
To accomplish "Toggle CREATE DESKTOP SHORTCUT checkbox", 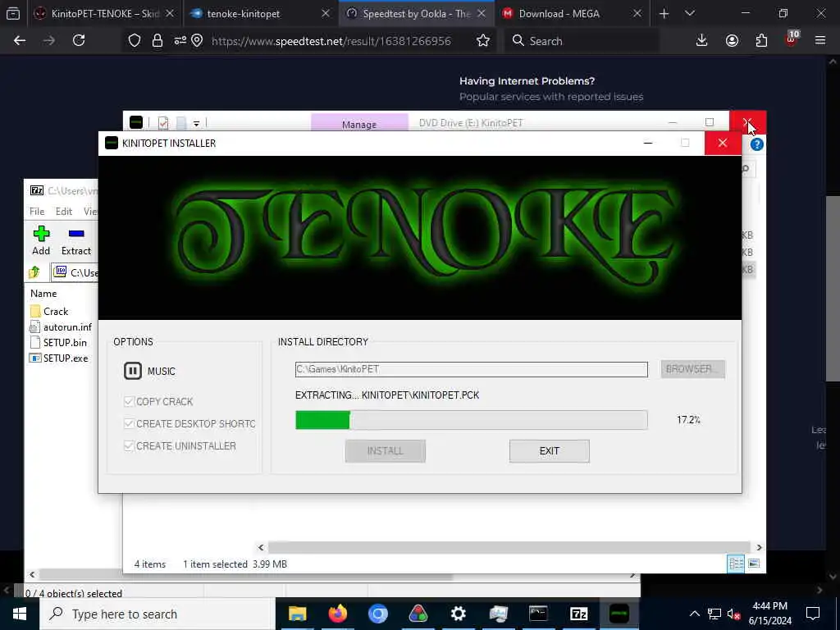I will [x=129, y=423].
